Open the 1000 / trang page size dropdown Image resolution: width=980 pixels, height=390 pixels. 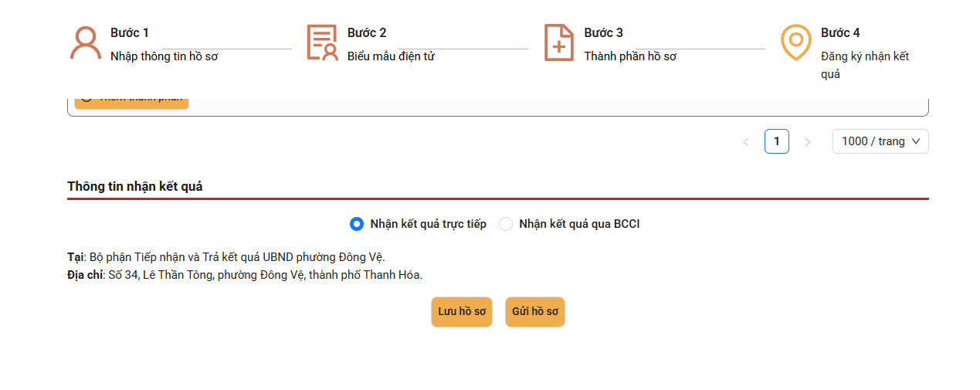[880, 141]
